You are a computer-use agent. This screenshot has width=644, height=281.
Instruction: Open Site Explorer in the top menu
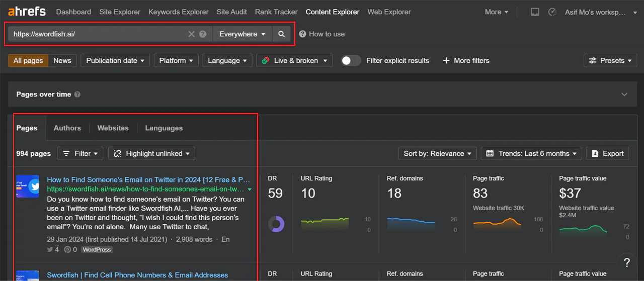coord(120,12)
